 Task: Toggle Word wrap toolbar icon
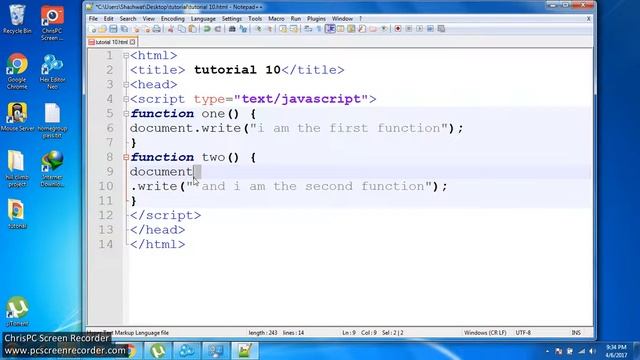pyautogui.click(x=308, y=29)
